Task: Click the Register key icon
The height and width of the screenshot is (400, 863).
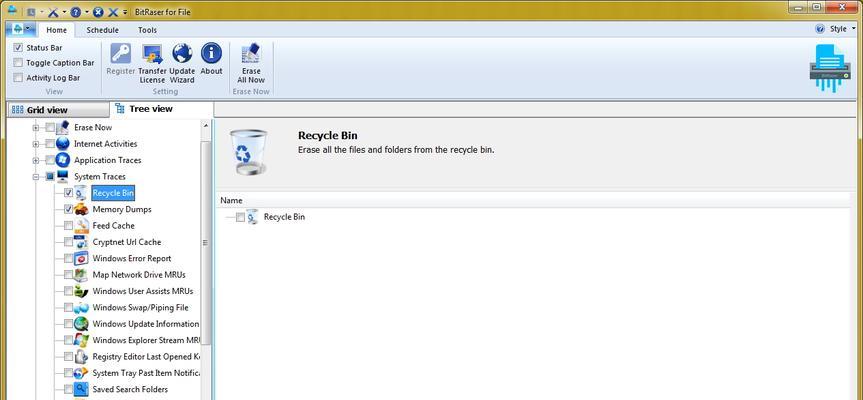Action: (x=121, y=53)
